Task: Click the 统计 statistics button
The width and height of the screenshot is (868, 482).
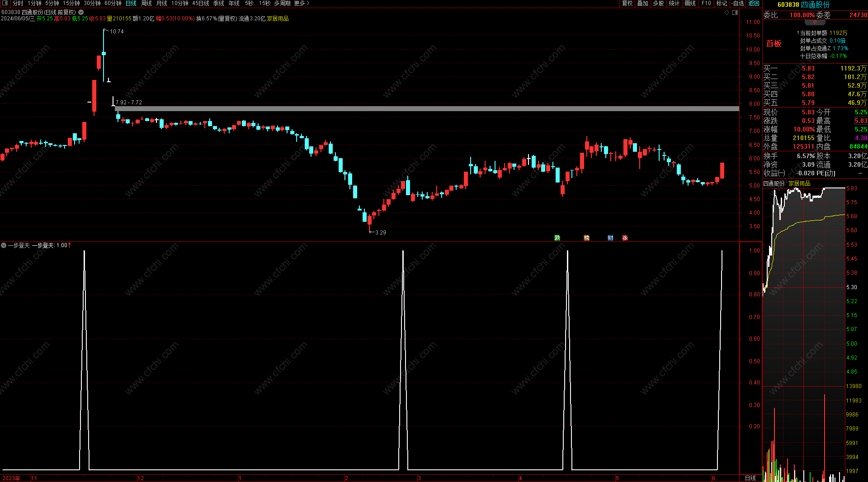Action: pyautogui.click(x=674, y=3)
